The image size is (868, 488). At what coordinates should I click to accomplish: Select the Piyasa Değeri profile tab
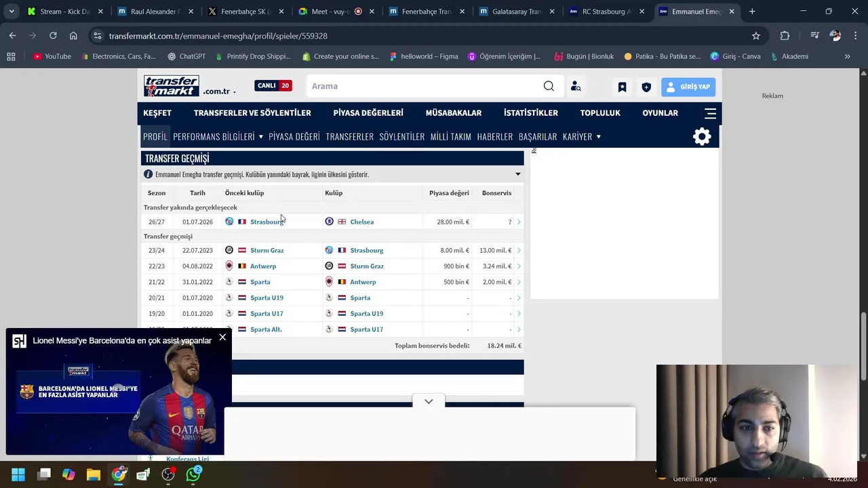click(x=294, y=136)
